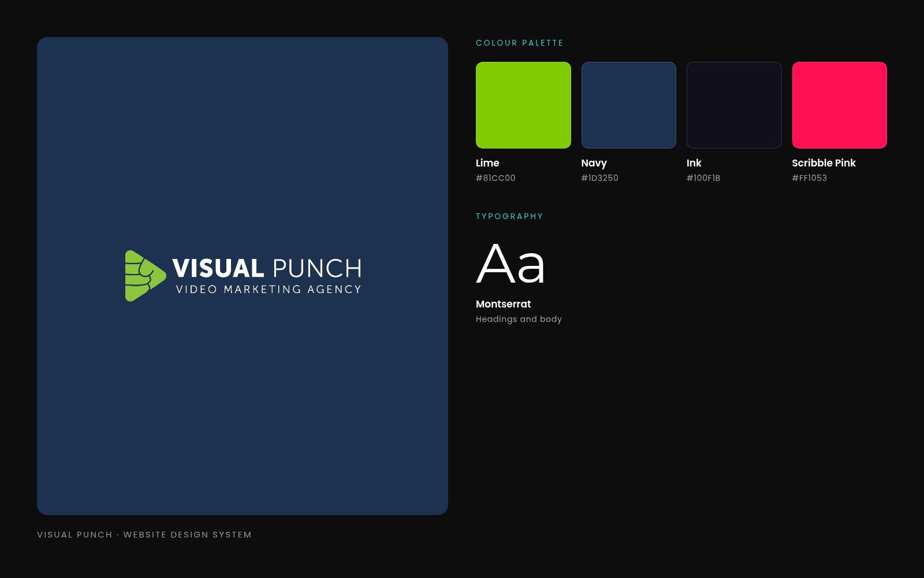
Task: Click the "Montserrat" font name
Action: pyautogui.click(x=504, y=304)
